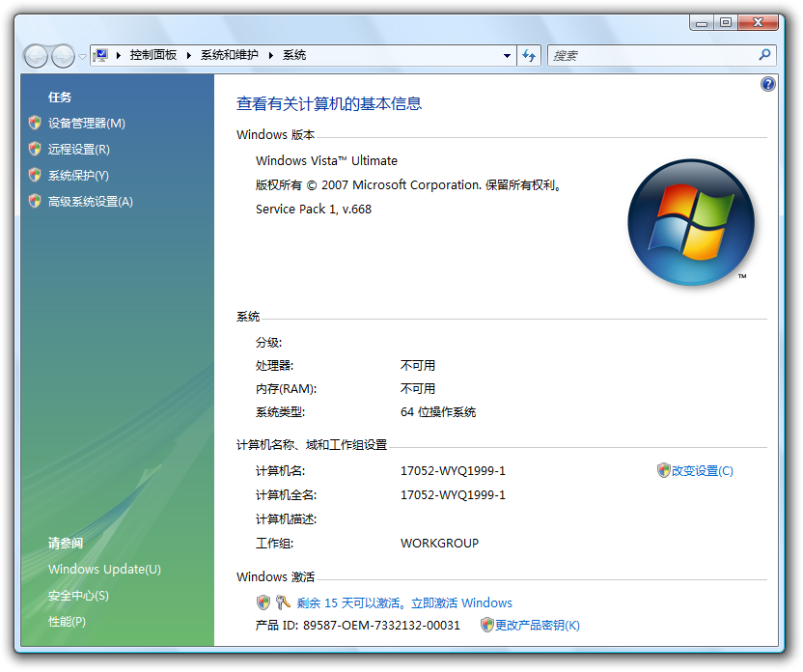The height and width of the screenshot is (672, 803).
Task: Open 系统保护(Y) task link
Action: coord(78,175)
